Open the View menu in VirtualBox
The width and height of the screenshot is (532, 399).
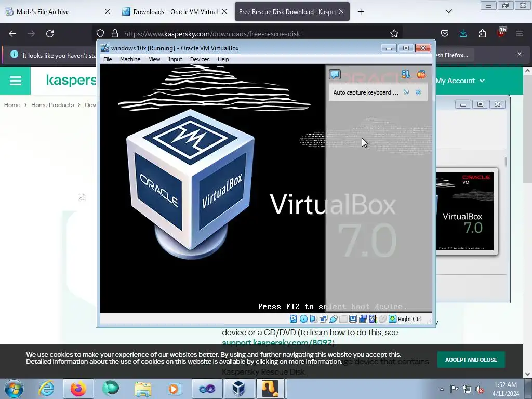pos(154,59)
